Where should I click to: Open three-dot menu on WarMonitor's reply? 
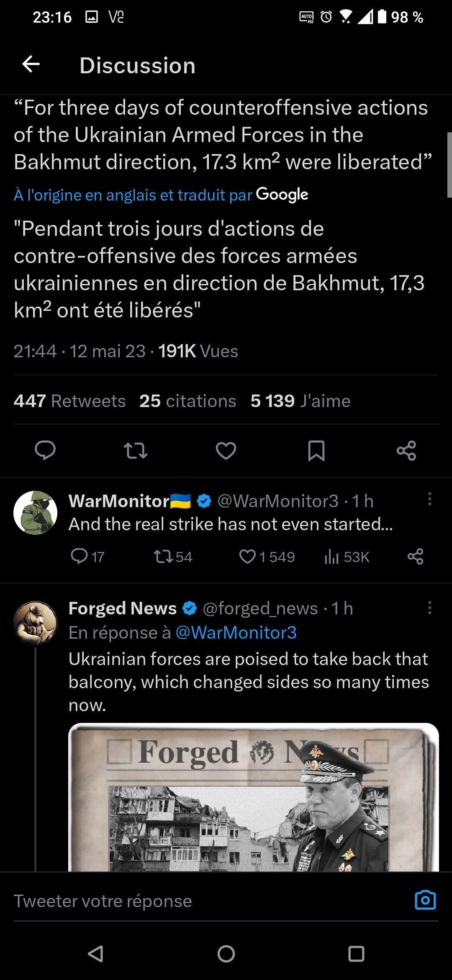(429, 499)
